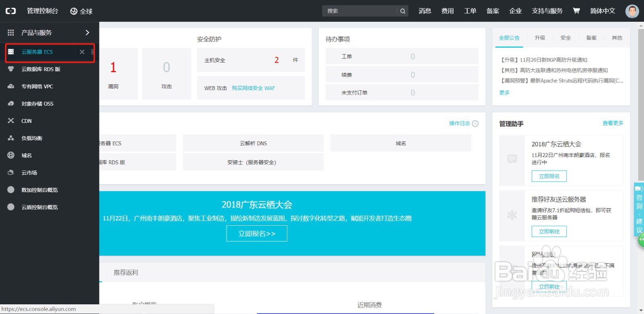Click the cloud market 云市场 icon
This screenshot has height=314, width=644.
[11, 173]
